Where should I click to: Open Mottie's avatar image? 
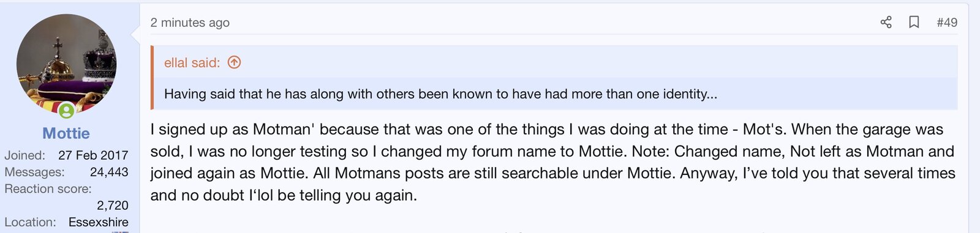(x=66, y=64)
